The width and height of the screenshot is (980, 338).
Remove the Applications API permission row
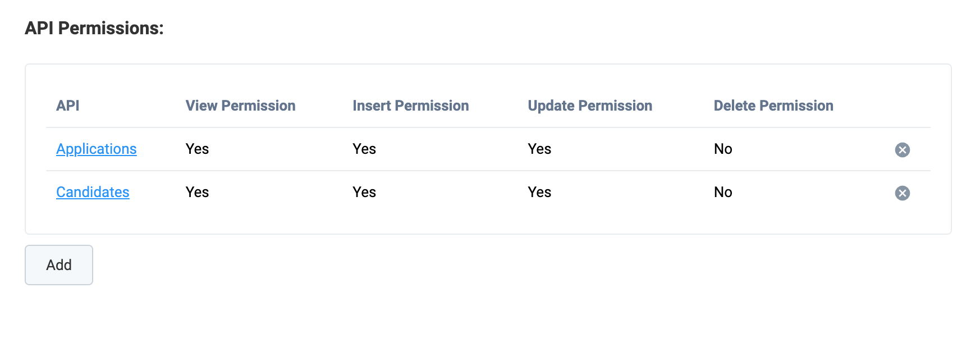pos(902,150)
